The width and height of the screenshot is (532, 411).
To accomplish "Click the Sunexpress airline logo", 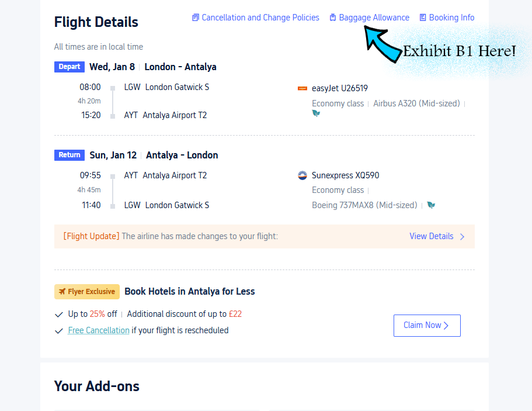I will (x=302, y=175).
